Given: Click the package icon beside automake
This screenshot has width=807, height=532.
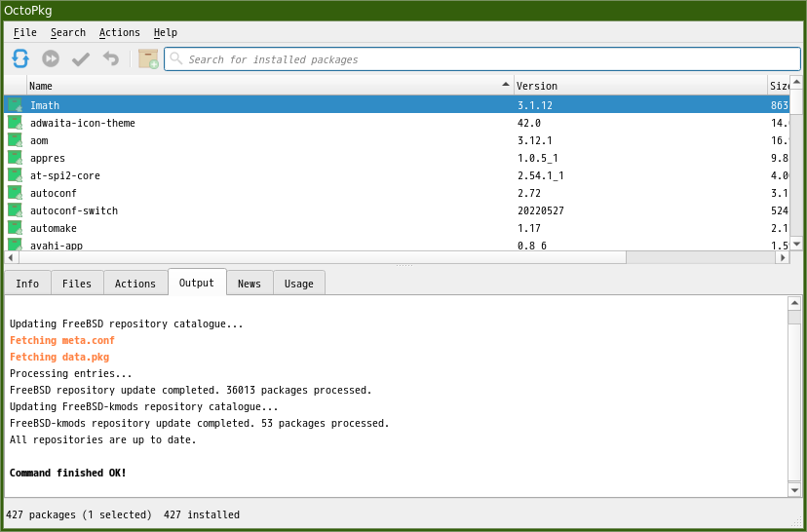Looking at the screenshot, I should tap(15, 227).
